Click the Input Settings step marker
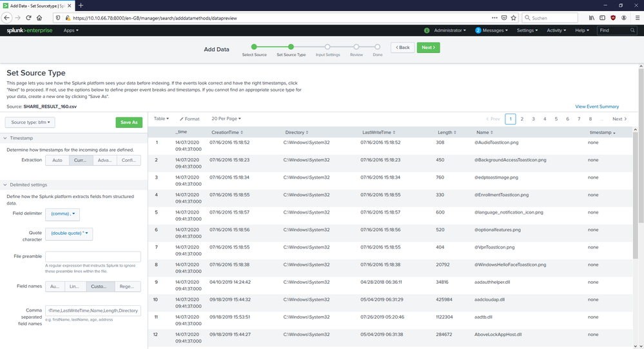This screenshot has width=644, height=349. (x=327, y=47)
